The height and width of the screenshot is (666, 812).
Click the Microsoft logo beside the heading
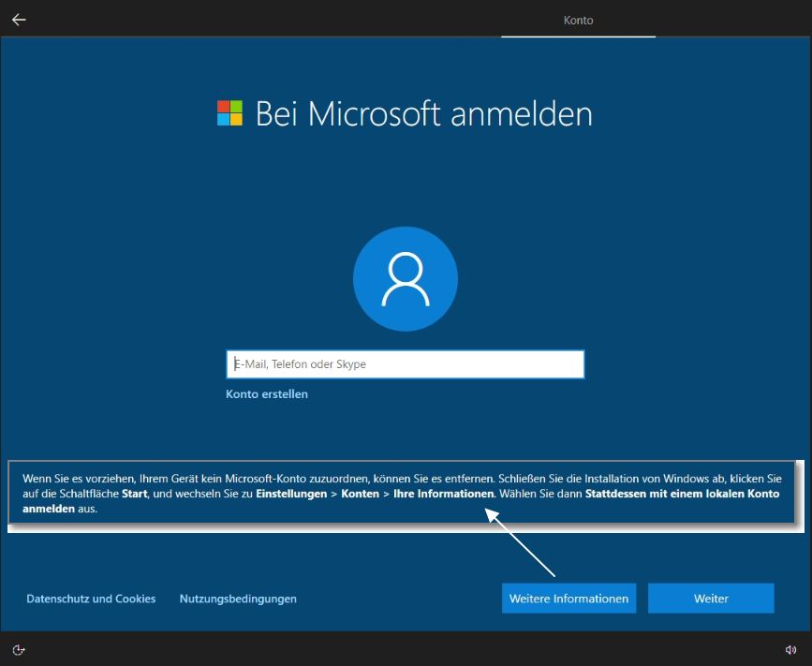click(230, 113)
